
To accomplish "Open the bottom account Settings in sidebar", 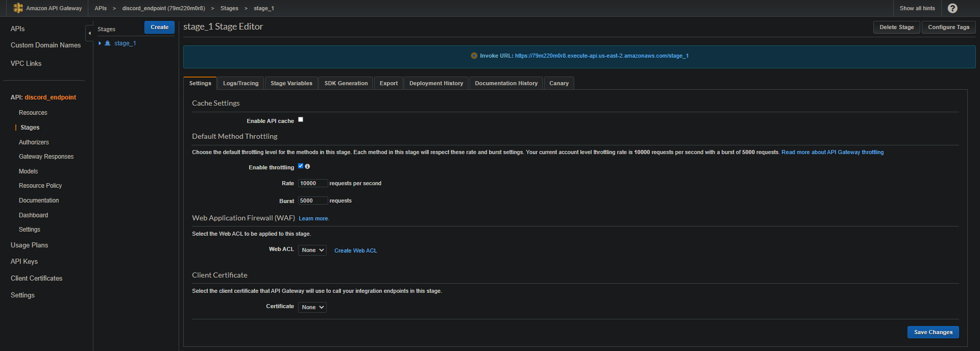I will pyautogui.click(x=22, y=295).
